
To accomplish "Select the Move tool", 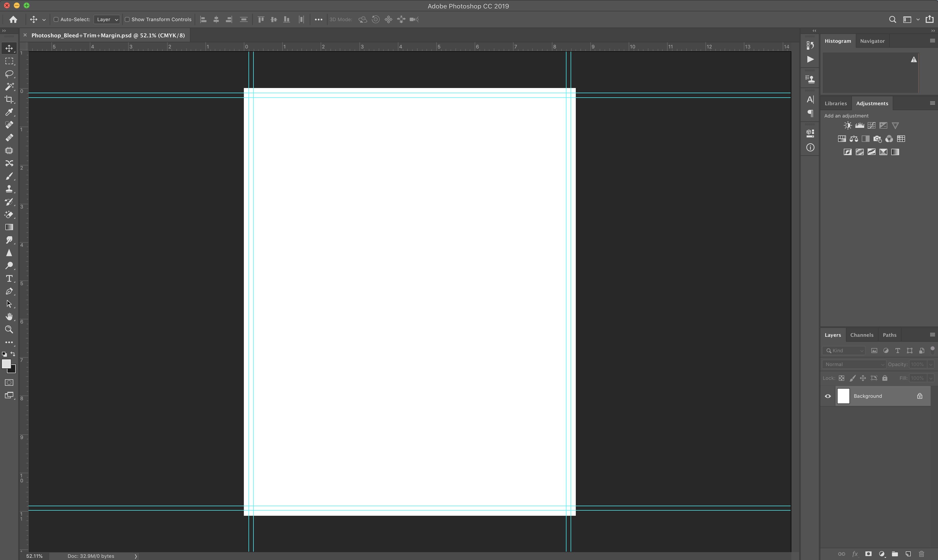I will [x=9, y=48].
